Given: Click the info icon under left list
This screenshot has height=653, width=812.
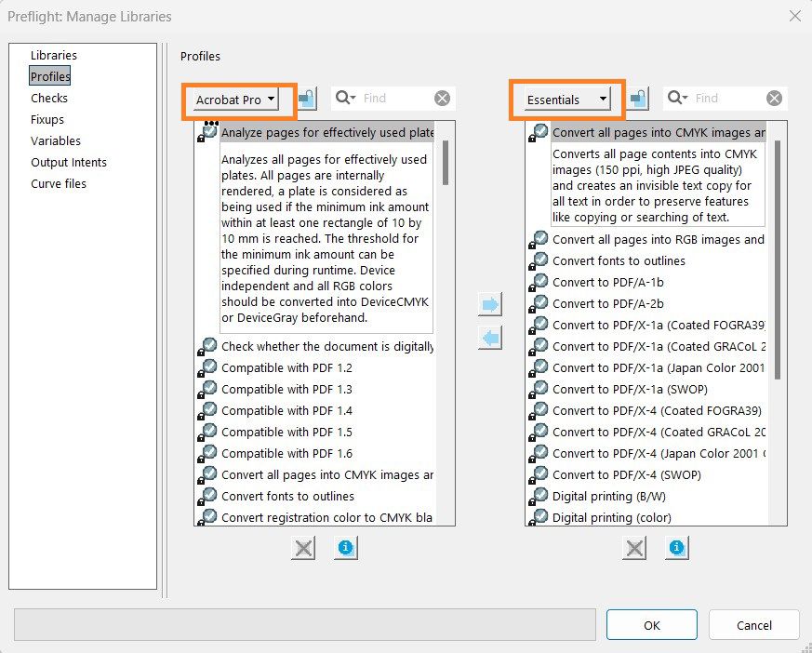Looking at the screenshot, I should (345, 548).
